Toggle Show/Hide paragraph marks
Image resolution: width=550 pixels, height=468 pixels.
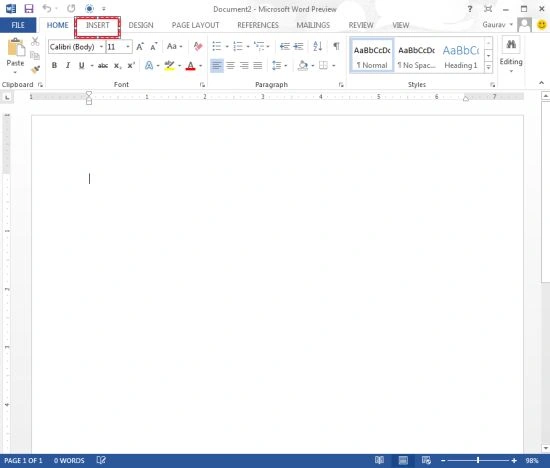(x=336, y=46)
